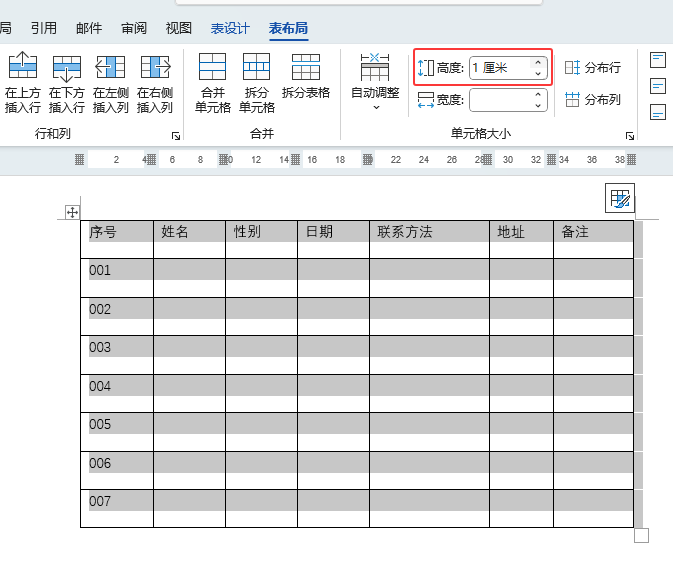Click the 姓名 header cell

click(x=189, y=240)
